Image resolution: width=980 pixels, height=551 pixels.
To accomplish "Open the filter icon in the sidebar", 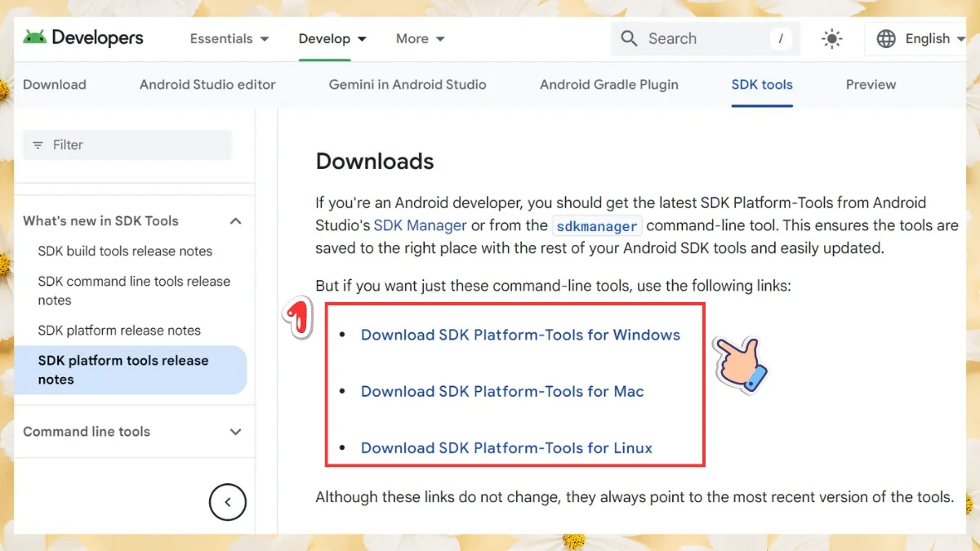I will [x=39, y=144].
